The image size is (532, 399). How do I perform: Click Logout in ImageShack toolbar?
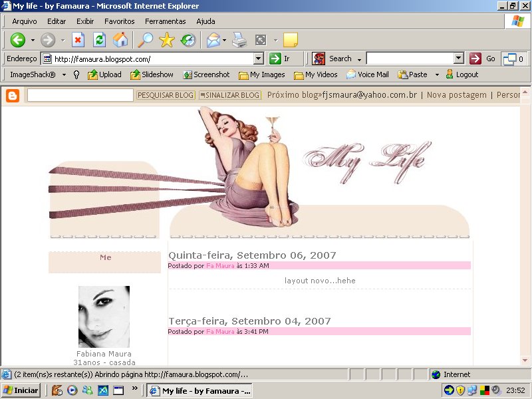pos(462,74)
